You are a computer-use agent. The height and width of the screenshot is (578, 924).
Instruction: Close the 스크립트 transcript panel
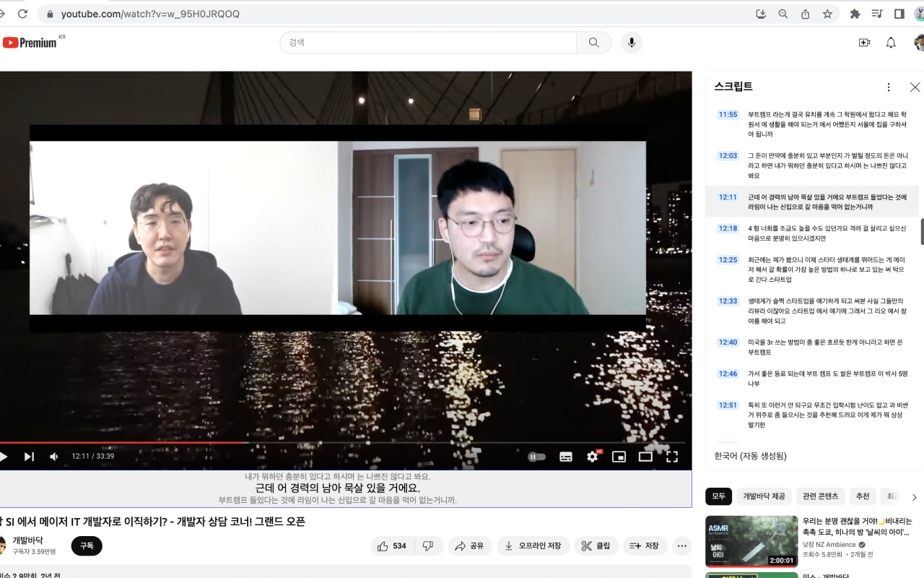915,87
